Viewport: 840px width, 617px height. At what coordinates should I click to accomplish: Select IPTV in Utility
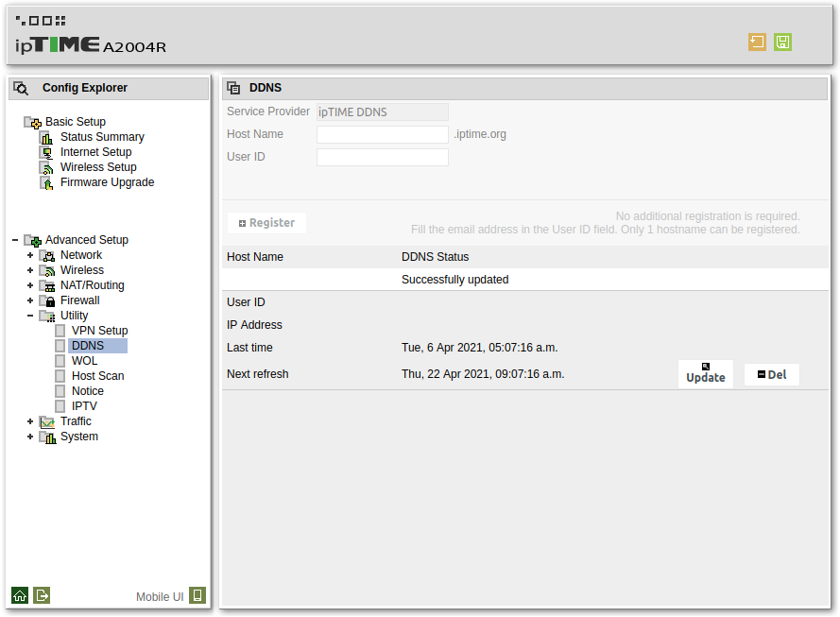(x=84, y=406)
